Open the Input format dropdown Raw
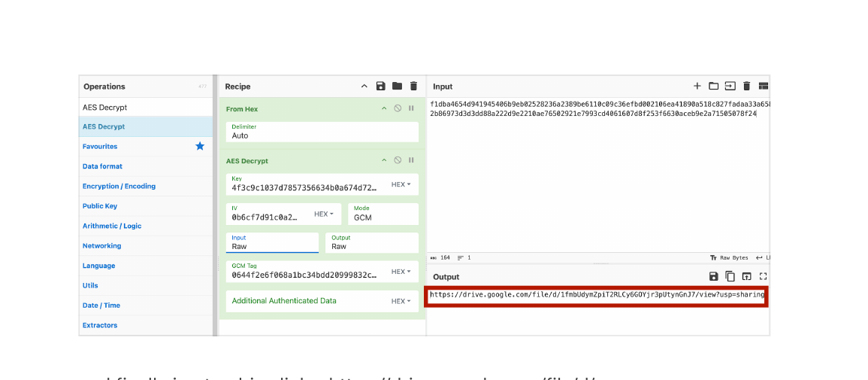Image resolution: width=868 pixels, height=380 pixels. (x=272, y=242)
